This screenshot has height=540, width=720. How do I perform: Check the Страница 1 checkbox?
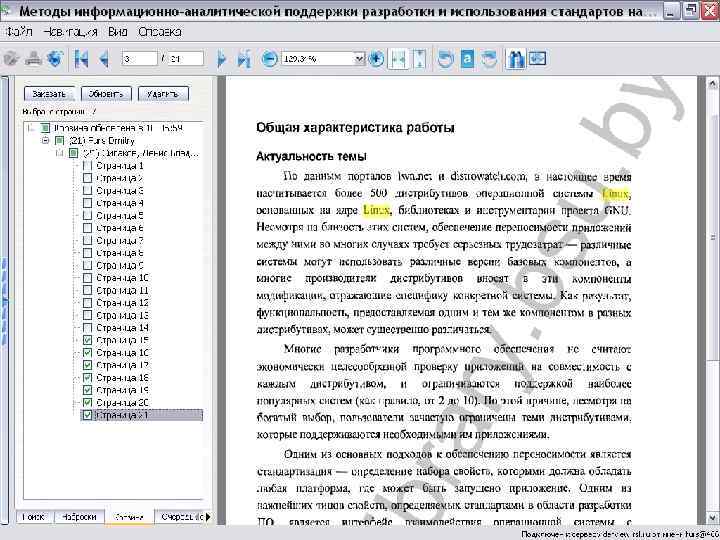87,166
